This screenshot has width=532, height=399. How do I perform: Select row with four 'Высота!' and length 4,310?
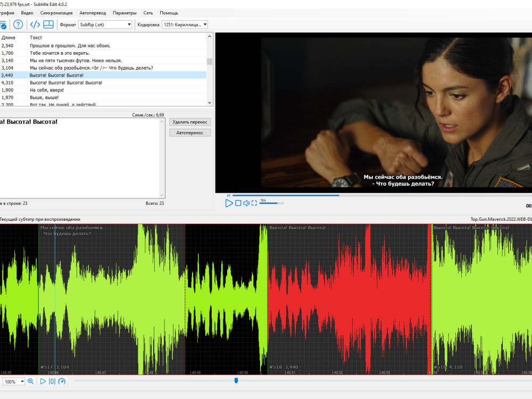pos(103,83)
